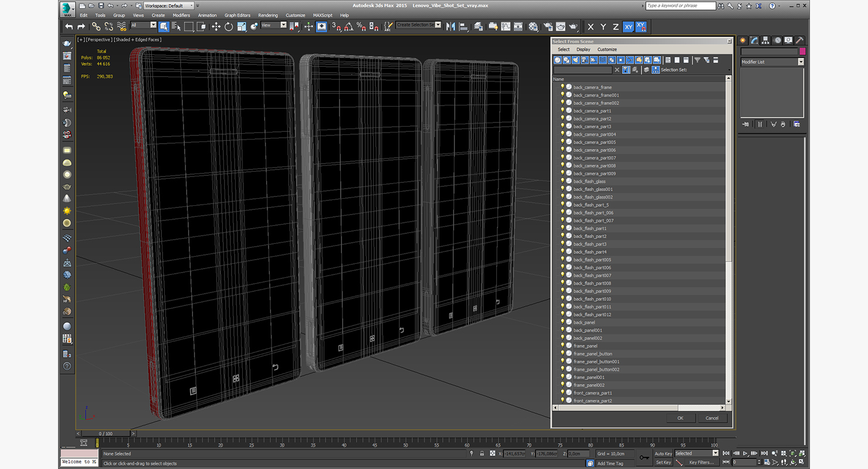Open Customize menu in Select From Scene
Image resolution: width=868 pixels, height=469 pixels.
click(607, 49)
